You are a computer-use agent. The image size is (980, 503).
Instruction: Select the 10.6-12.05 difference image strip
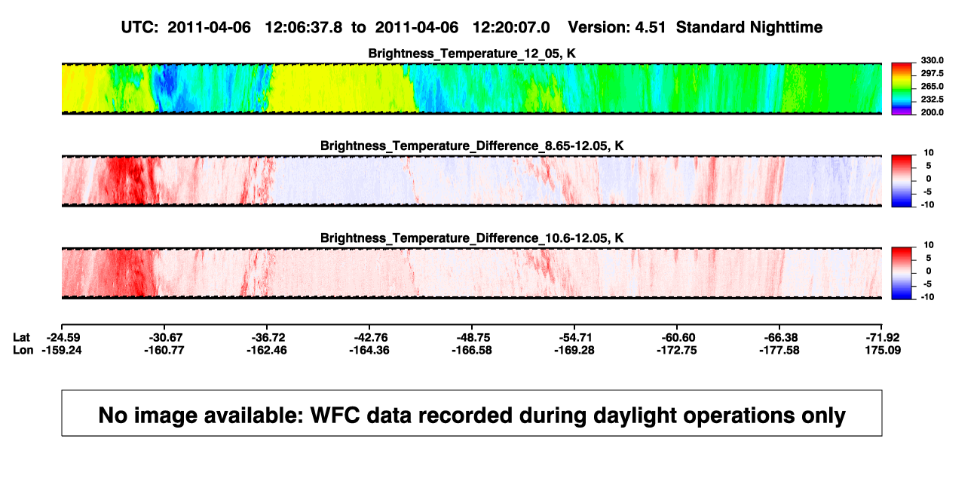click(472, 273)
